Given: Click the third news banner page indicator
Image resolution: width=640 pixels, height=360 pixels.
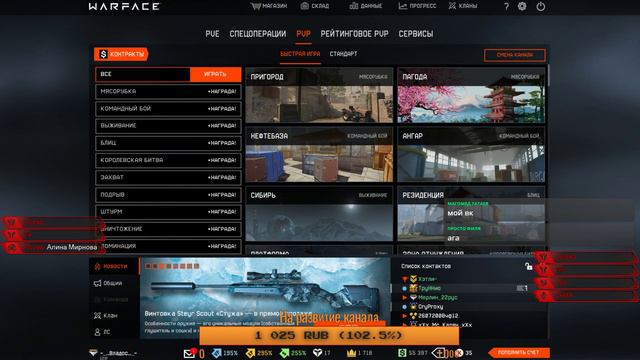Looking at the screenshot, I should (x=162, y=266).
